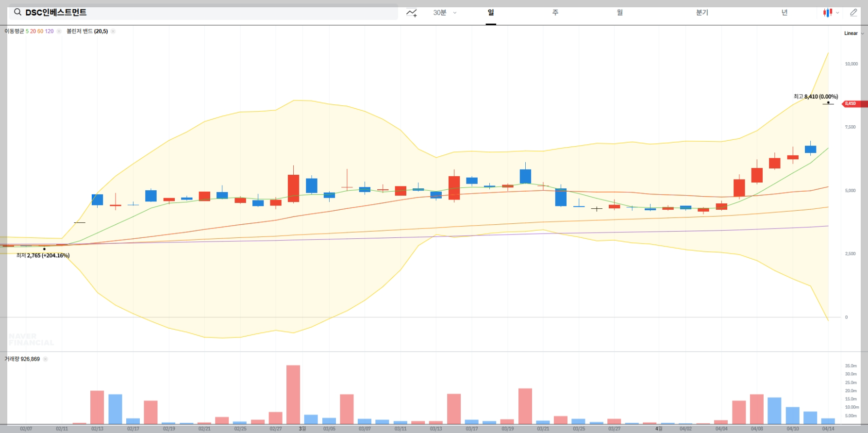Switch to the 월 monthly tab
This screenshot has height=433, width=868.
pos(620,13)
